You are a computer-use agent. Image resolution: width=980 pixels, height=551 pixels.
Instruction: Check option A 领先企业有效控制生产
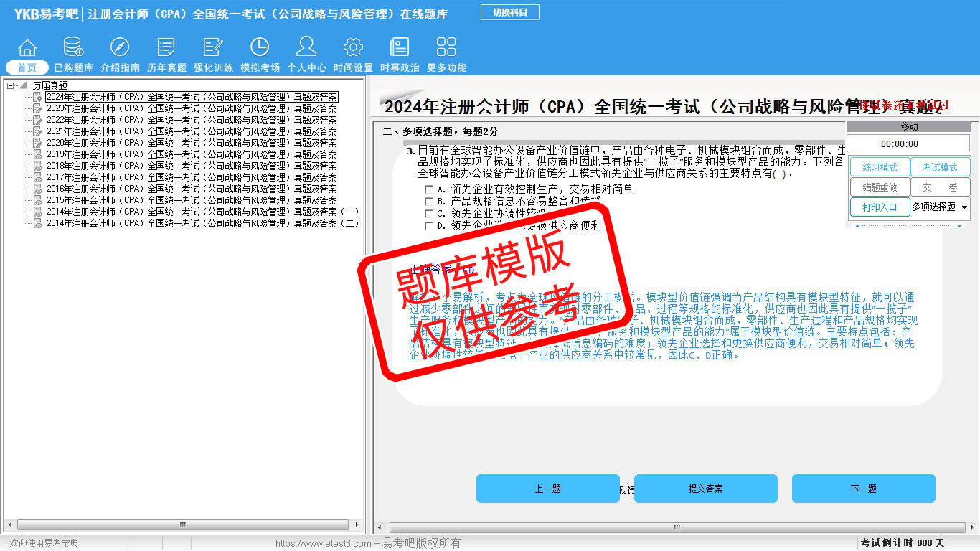click(429, 189)
